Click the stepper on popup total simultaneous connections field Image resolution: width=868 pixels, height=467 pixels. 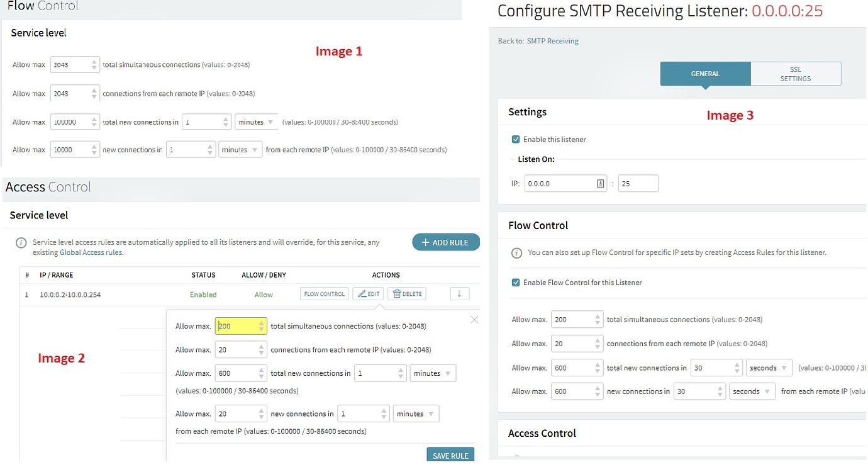262,326
